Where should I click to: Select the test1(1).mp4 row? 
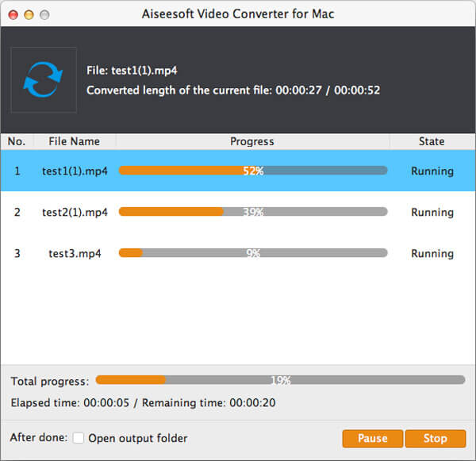tap(75, 171)
